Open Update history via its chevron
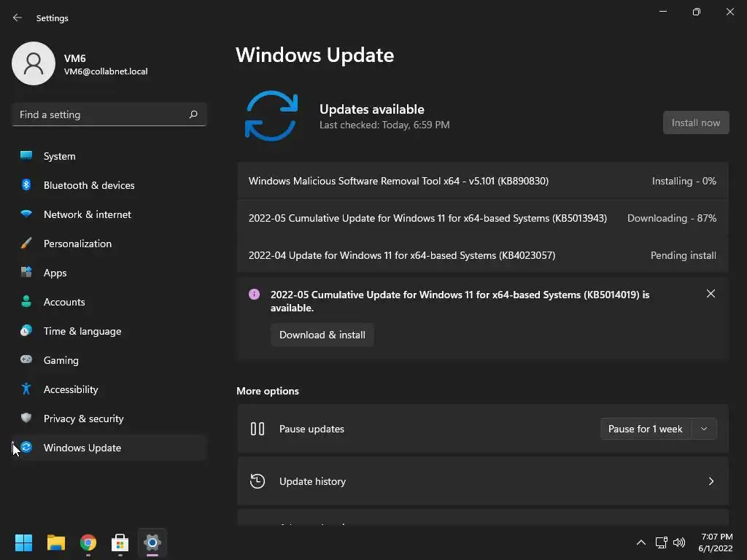 (x=711, y=481)
